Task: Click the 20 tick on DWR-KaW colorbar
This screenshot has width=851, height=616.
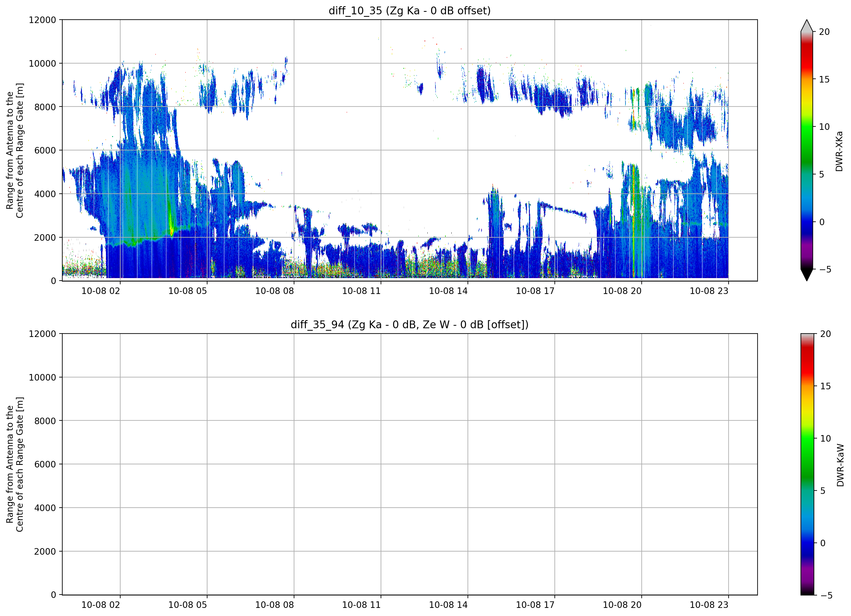Action: tap(825, 334)
